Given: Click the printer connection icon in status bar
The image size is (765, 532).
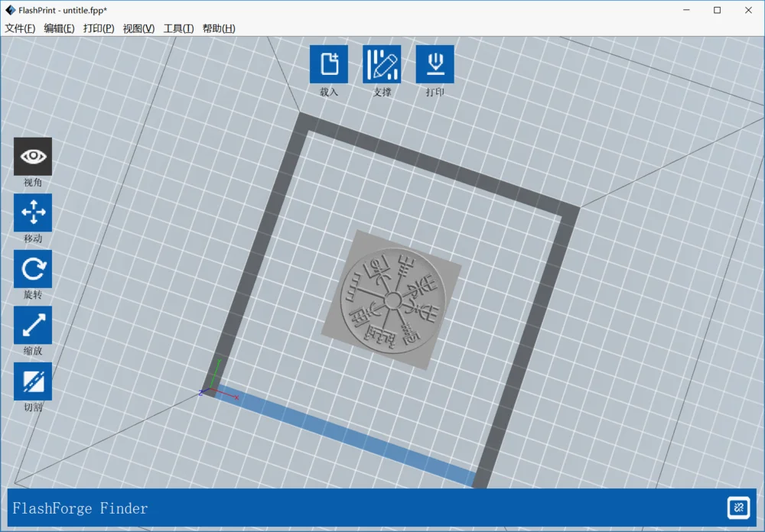Looking at the screenshot, I should tap(738, 508).
